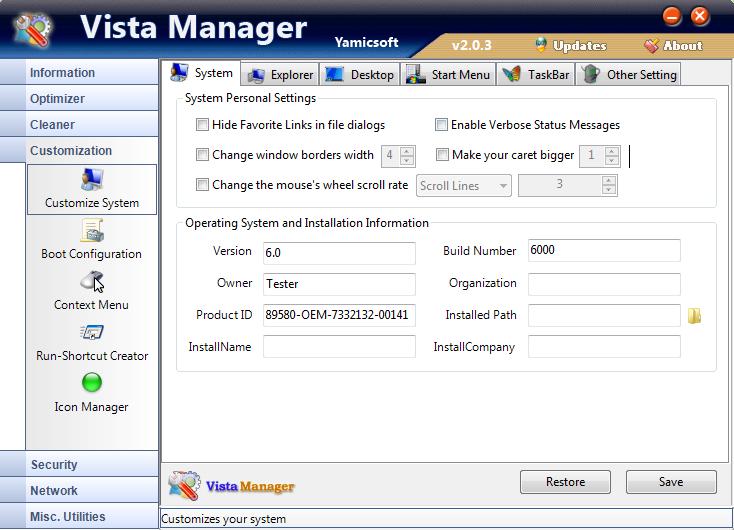Screen dimensions: 734x530
Task: Open the Scroll Lines dropdown
Action: click(x=463, y=185)
